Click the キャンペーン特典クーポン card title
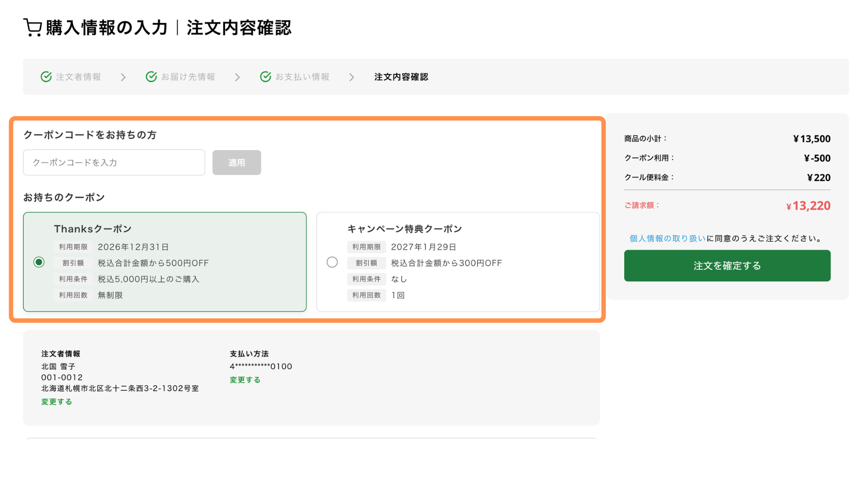Image resolution: width=868 pixels, height=488 pixels. click(405, 229)
